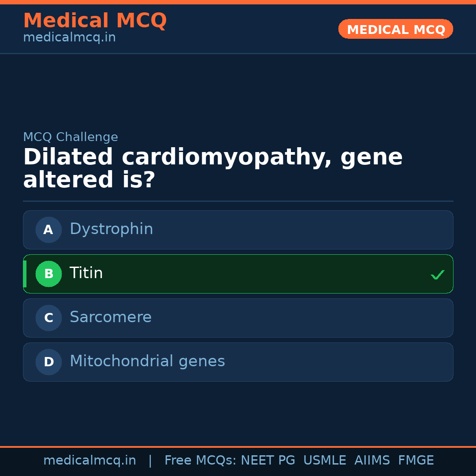Image resolution: width=476 pixels, height=476 pixels.
Task: Click the FMGE footer text
Action: pyautogui.click(x=416, y=461)
